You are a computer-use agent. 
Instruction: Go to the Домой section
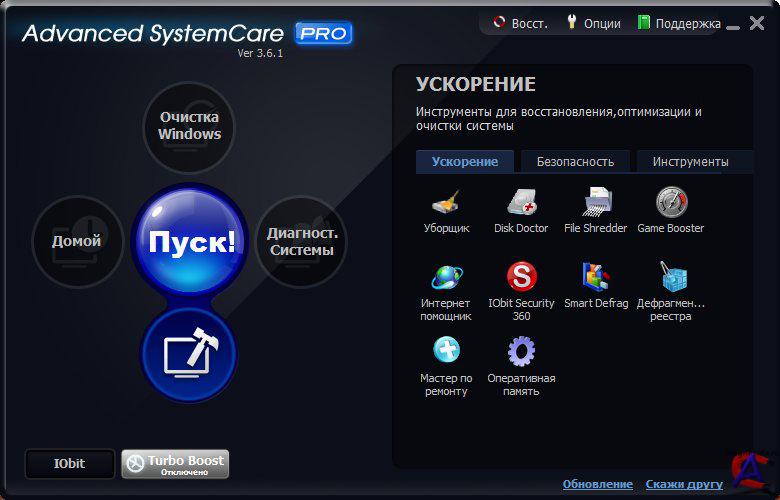coord(77,241)
